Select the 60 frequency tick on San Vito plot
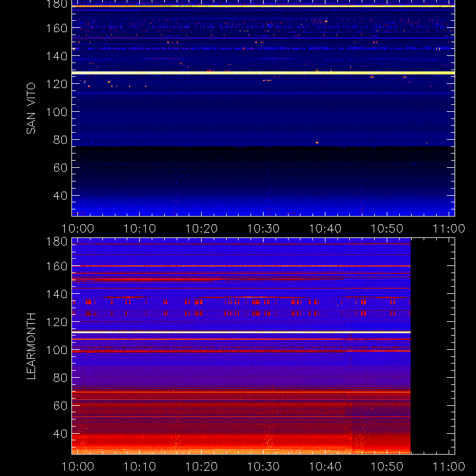Image resolution: width=476 pixels, height=476 pixels. [x=60, y=168]
